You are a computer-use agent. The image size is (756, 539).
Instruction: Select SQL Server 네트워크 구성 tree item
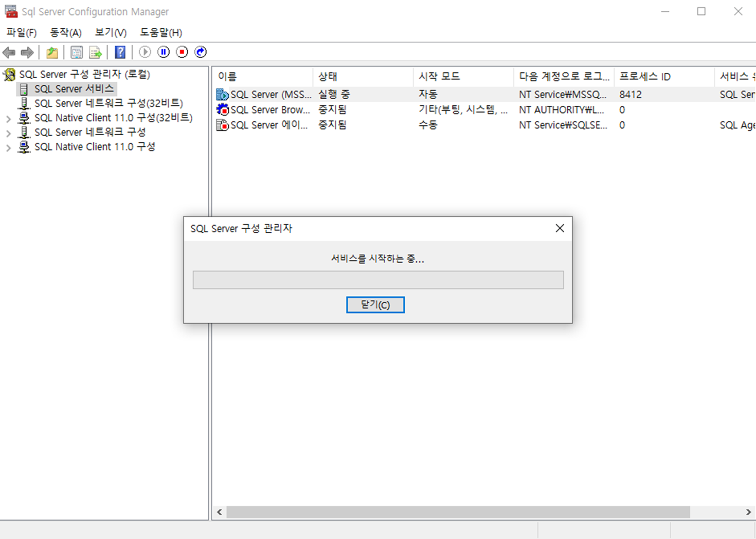(x=90, y=132)
